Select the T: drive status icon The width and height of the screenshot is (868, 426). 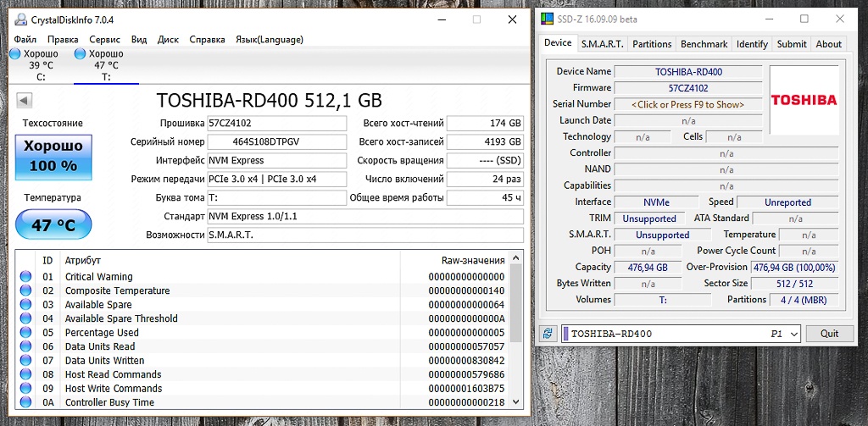coord(81,54)
